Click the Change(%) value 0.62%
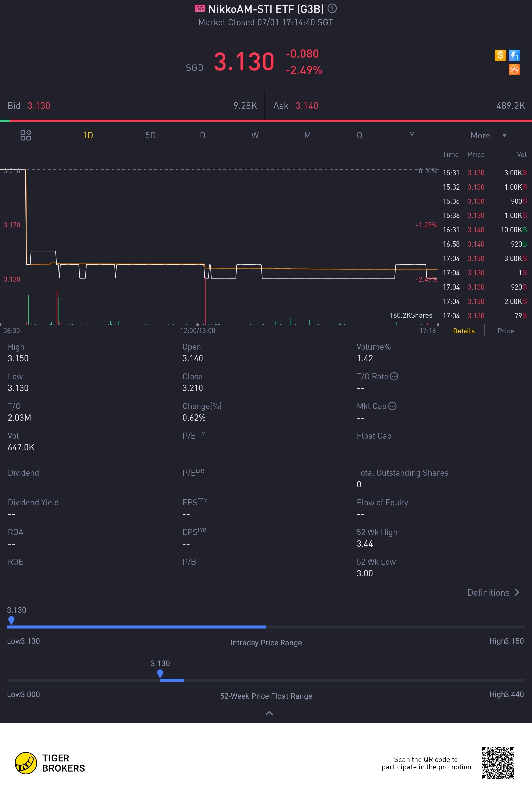This screenshot has width=532, height=804. (x=194, y=418)
